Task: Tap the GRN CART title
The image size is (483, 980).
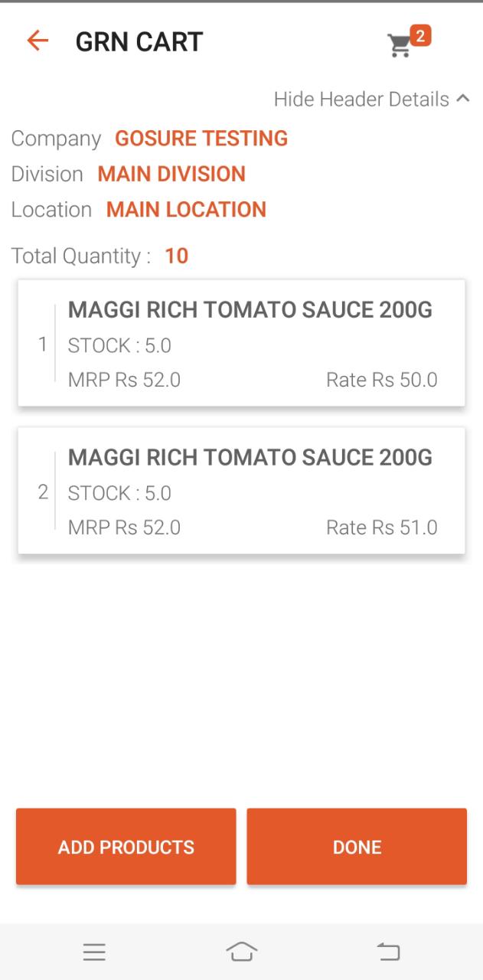Action: [139, 42]
